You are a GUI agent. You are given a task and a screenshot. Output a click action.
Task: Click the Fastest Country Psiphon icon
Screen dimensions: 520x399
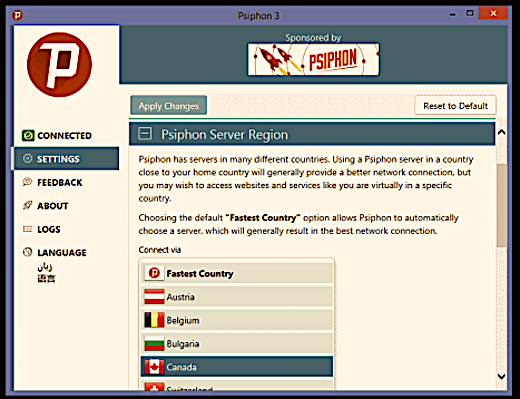pyautogui.click(x=154, y=273)
